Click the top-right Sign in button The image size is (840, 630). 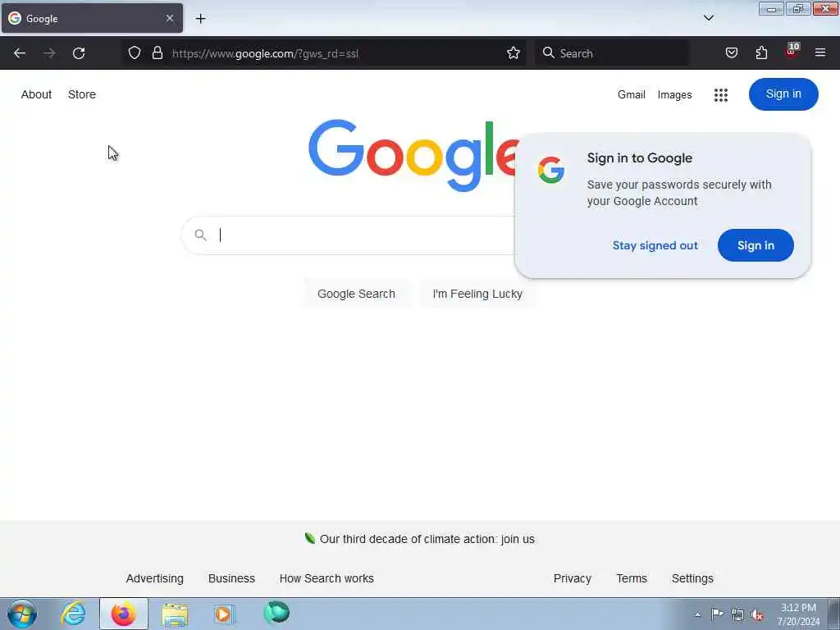click(783, 94)
